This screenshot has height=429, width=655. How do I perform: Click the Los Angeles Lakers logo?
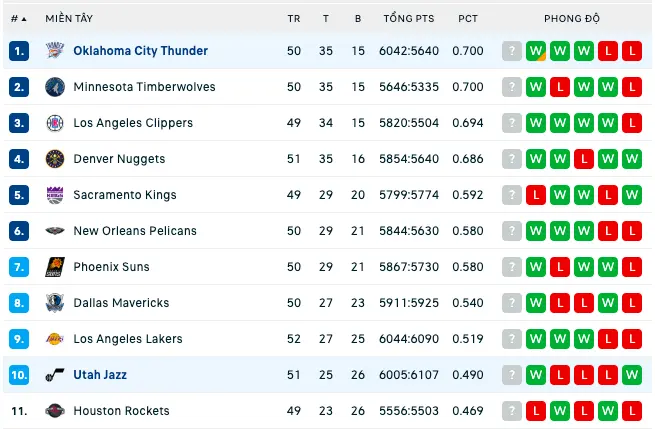55,338
